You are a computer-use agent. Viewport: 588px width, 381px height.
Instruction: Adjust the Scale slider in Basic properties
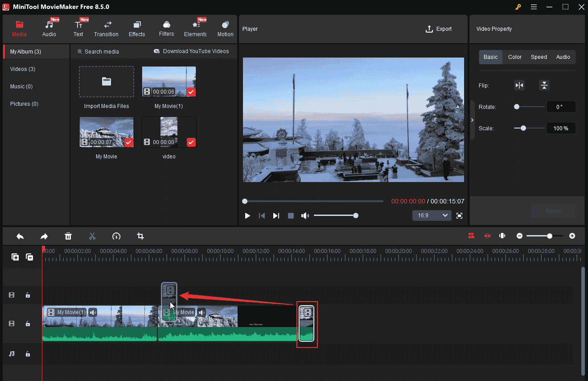[522, 128]
